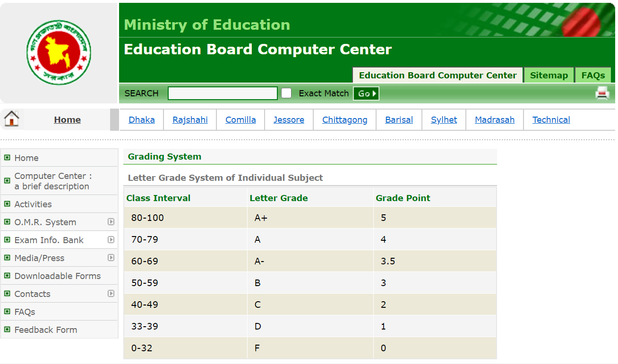This screenshot has width=618, height=364.
Task: Click the printer icon
Action: click(602, 93)
